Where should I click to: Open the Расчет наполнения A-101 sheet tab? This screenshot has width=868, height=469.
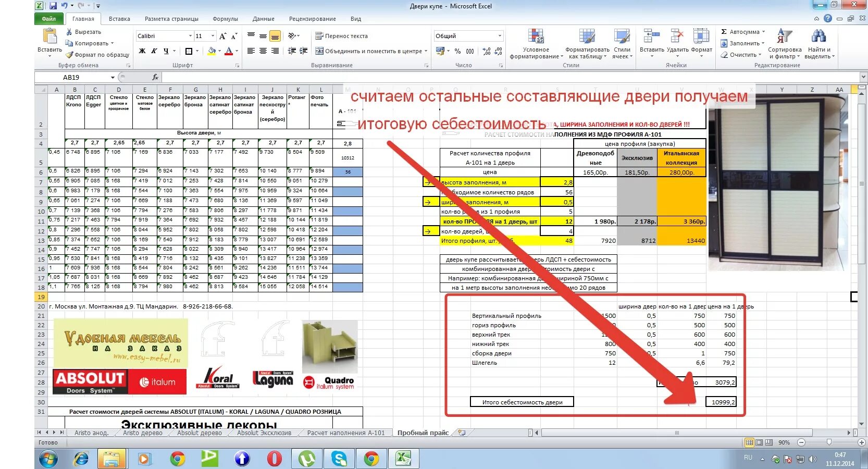(x=346, y=433)
